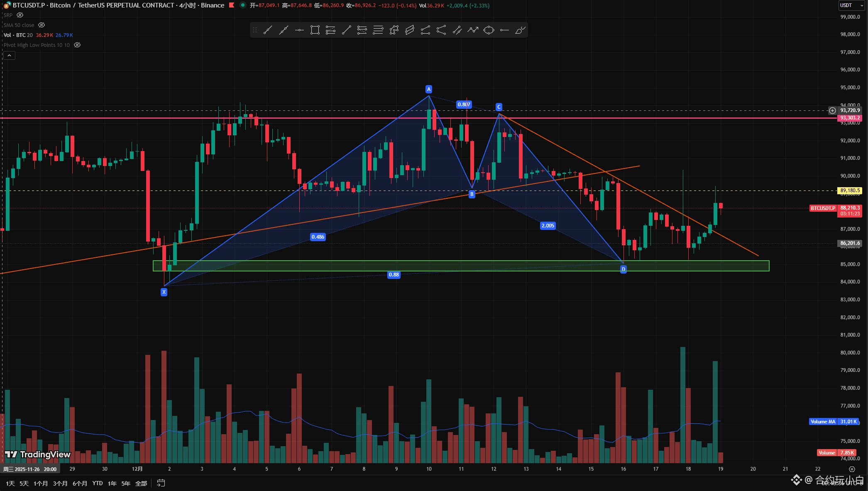Select the flat top/bottom channel tool

pyautogui.click(x=425, y=30)
